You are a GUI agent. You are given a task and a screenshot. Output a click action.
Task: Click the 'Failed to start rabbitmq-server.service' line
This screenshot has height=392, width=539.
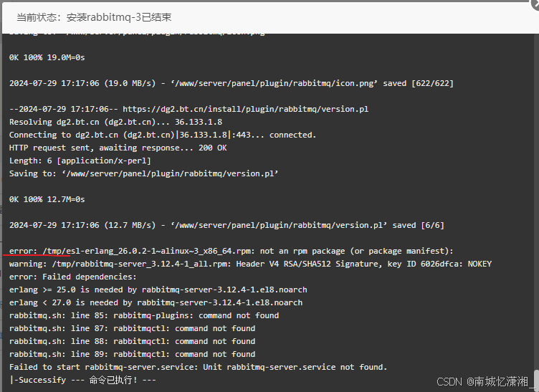[198, 367]
